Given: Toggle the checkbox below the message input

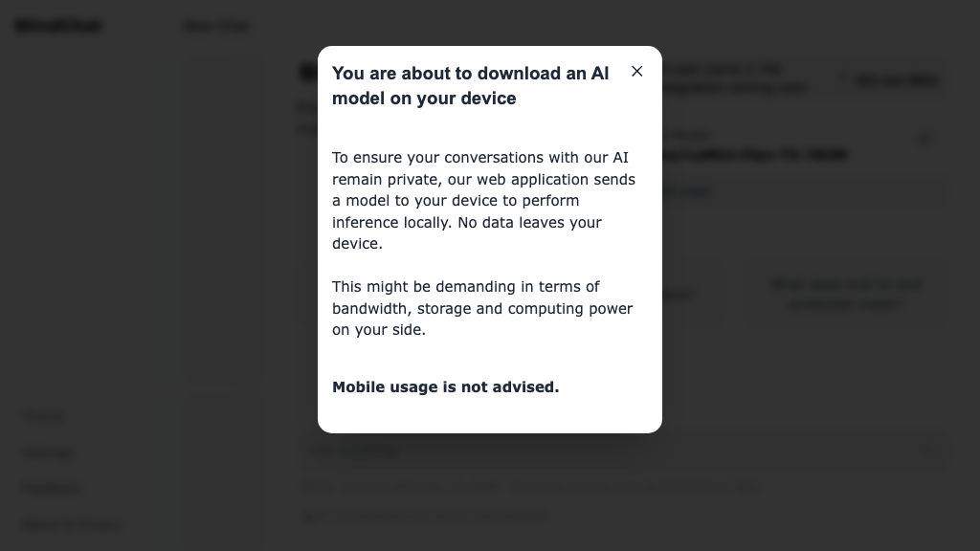Looking at the screenshot, I should [309, 517].
